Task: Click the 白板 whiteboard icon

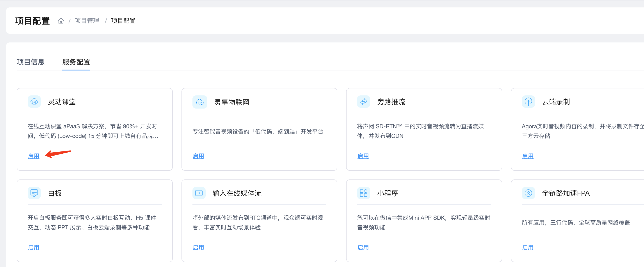Action: click(x=34, y=193)
